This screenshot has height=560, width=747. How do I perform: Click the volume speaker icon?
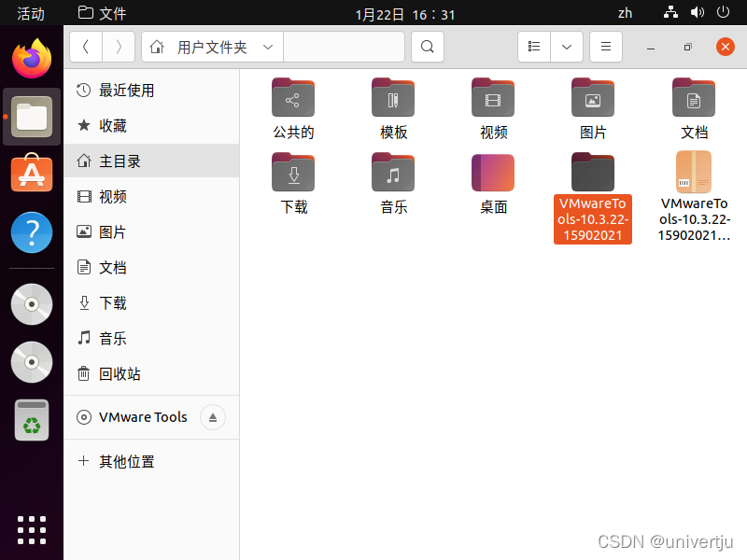(697, 12)
